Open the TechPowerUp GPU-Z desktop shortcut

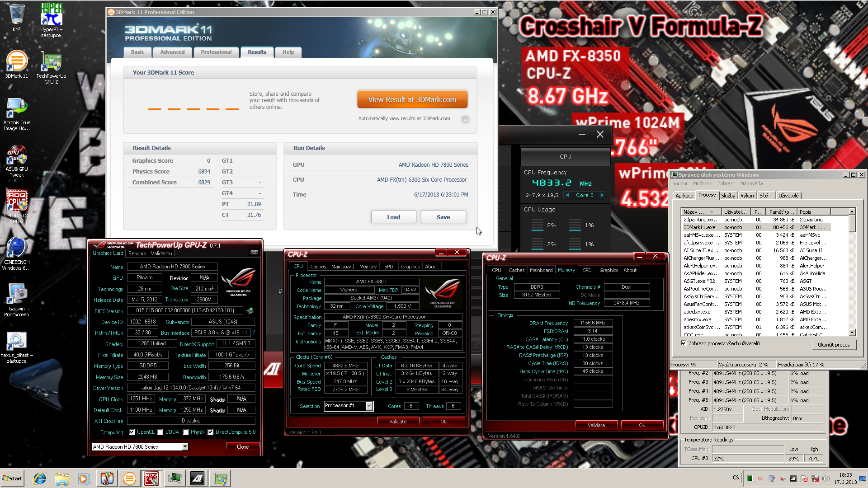coord(51,67)
